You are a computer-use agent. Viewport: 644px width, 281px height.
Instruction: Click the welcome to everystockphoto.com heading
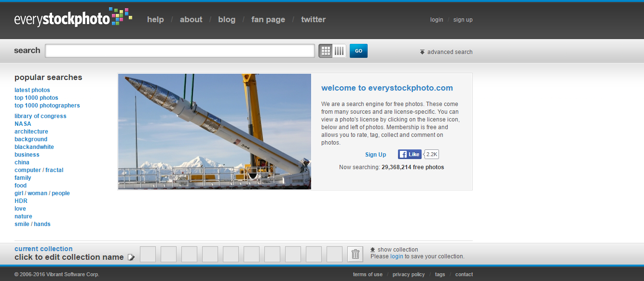(x=387, y=88)
